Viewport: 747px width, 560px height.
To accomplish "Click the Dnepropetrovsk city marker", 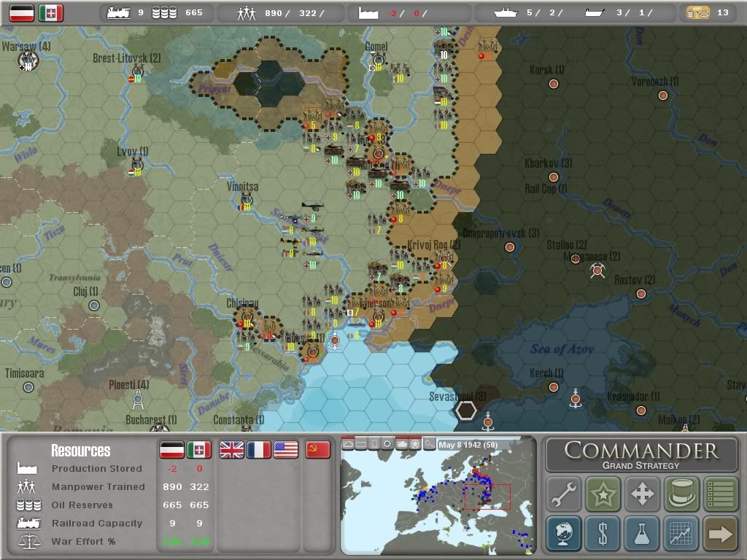I will tap(510, 247).
